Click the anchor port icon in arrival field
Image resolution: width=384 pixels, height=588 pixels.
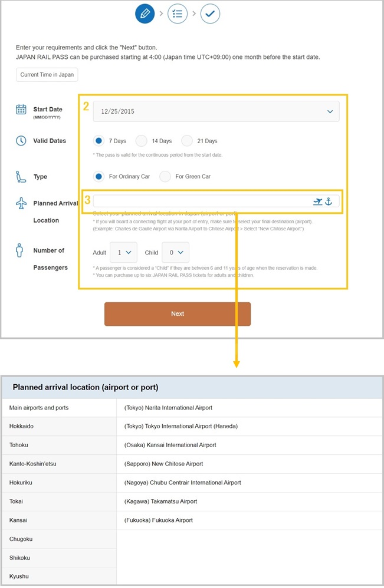coord(329,201)
